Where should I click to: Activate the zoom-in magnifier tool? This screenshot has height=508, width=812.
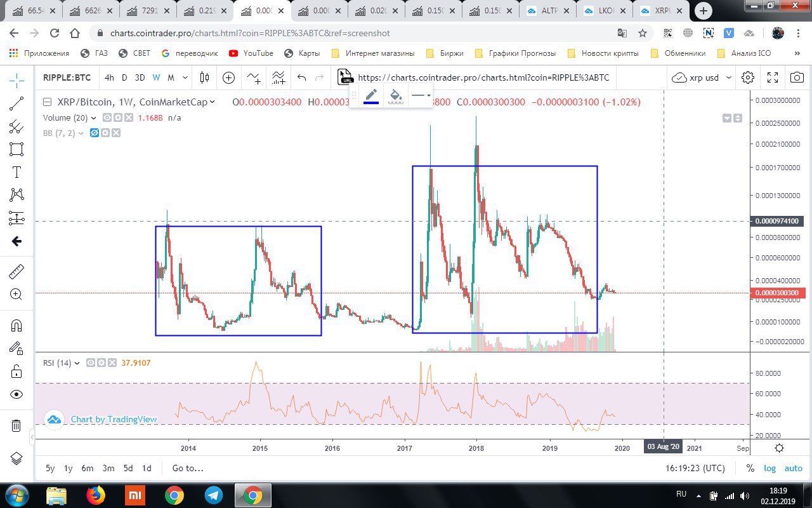click(x=16, y=295)
